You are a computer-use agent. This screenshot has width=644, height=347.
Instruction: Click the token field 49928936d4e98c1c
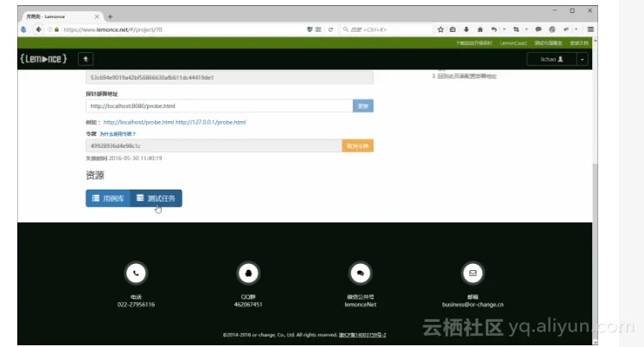pos(214,146)
